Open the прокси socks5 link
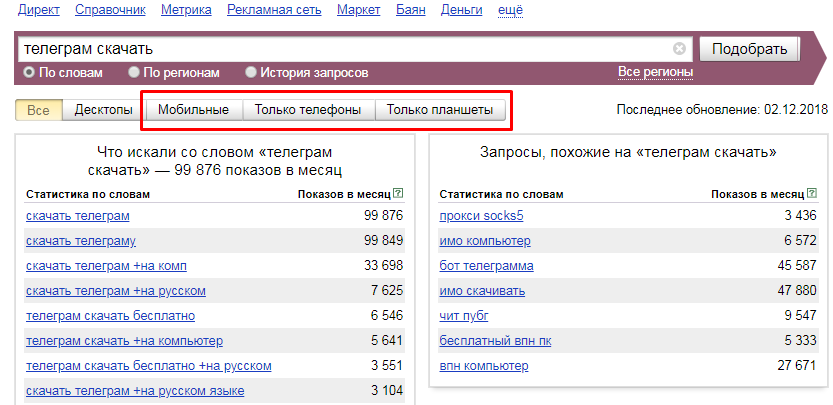 [481, 216]
